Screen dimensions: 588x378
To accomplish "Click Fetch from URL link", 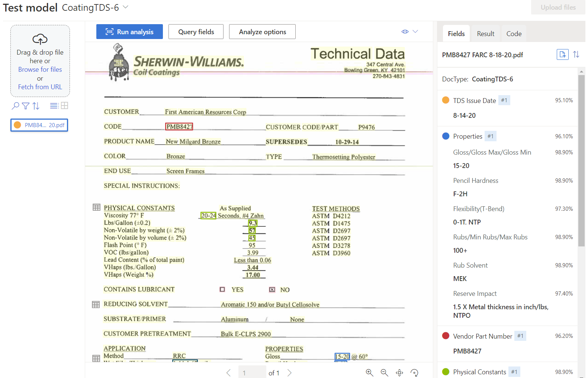I will 40,87.
